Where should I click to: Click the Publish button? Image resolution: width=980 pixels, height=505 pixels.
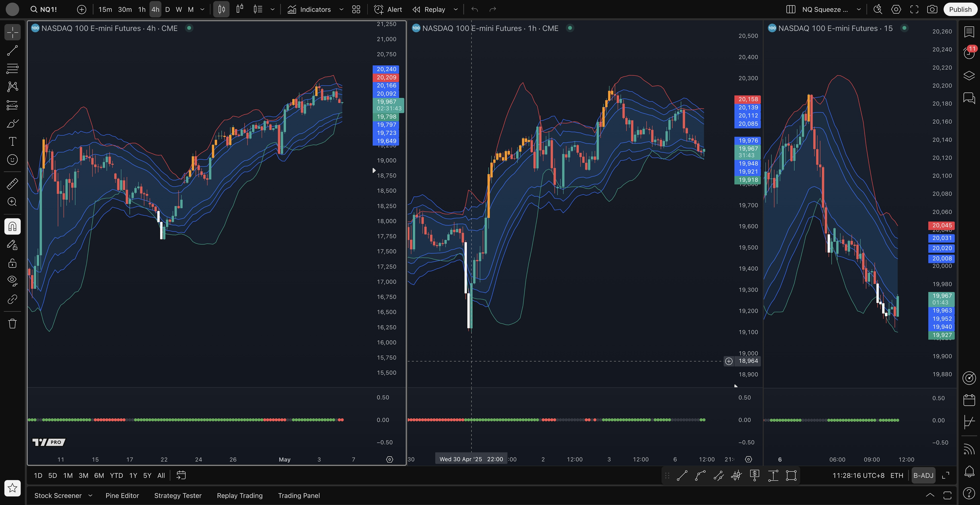click(x=960, y=9)
